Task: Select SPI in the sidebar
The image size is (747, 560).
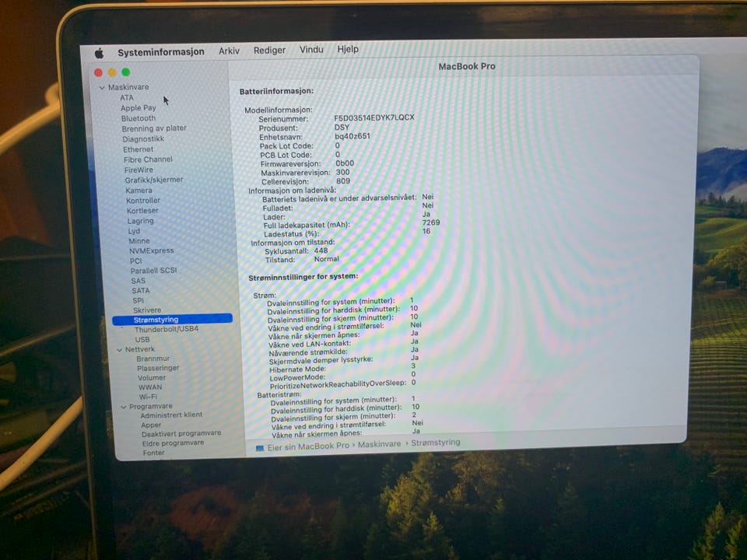Action: coord(139,300)
